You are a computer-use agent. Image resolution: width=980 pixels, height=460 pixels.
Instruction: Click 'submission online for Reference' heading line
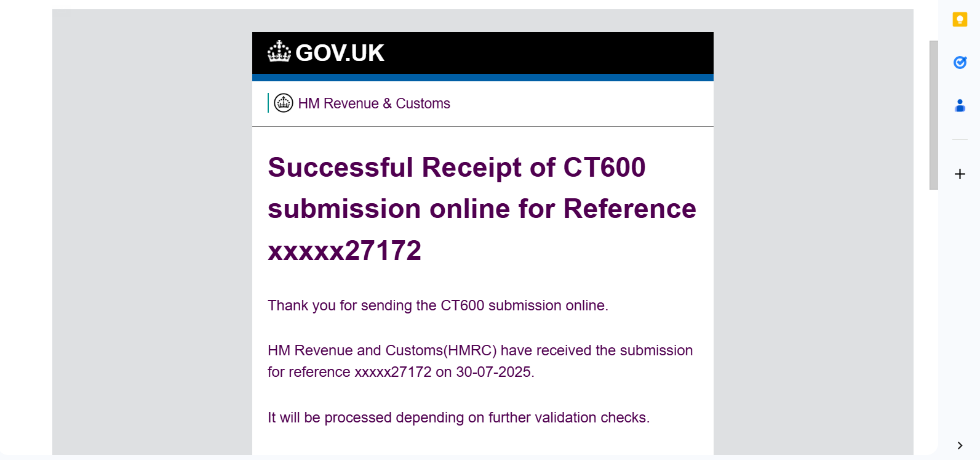click(482, 209)
